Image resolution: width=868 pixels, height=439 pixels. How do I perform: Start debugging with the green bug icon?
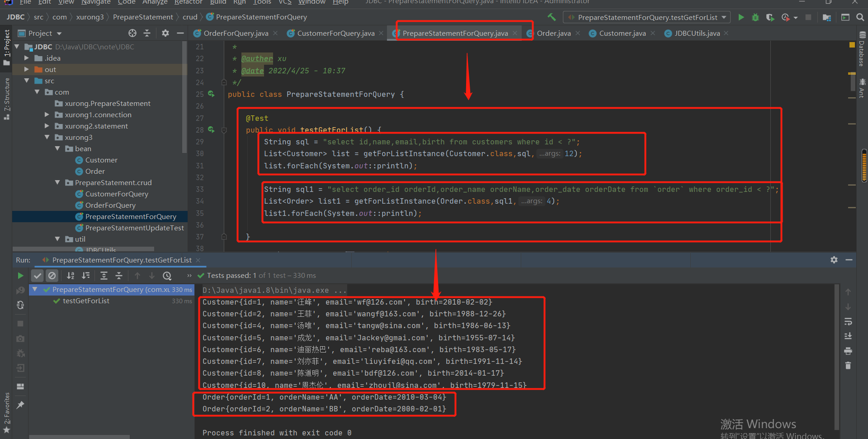[755, 17]
